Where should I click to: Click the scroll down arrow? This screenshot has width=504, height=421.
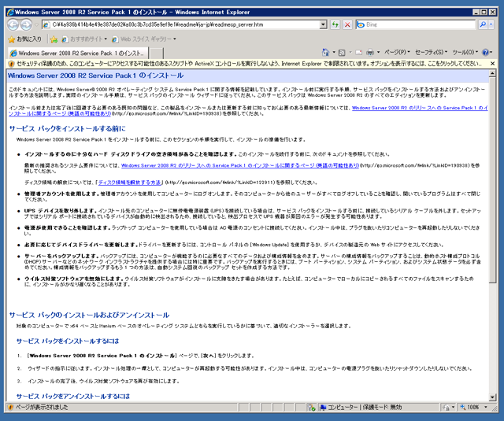pos(492,397)
